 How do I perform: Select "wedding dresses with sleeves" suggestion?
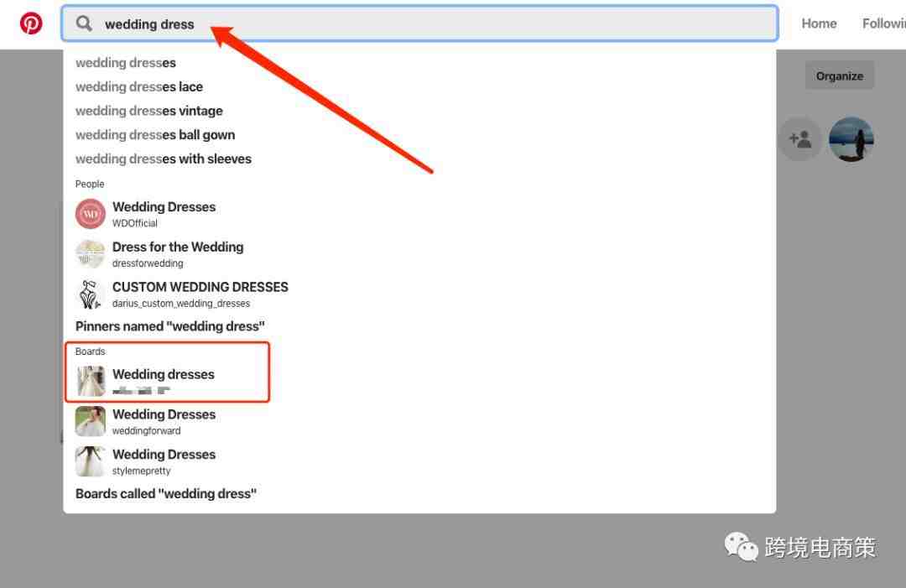pos(164,159)
